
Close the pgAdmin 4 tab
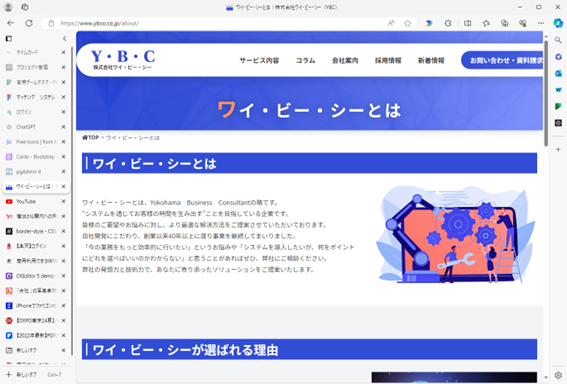(x=63, y=171)
